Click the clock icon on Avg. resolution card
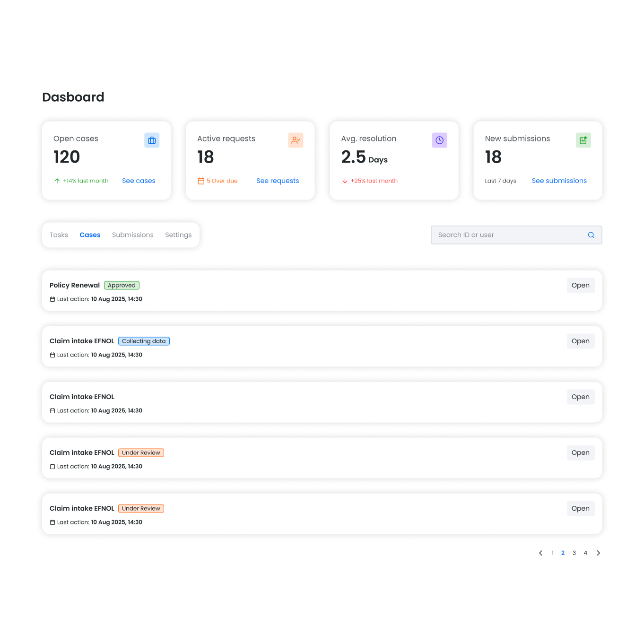 pos(439,140)
